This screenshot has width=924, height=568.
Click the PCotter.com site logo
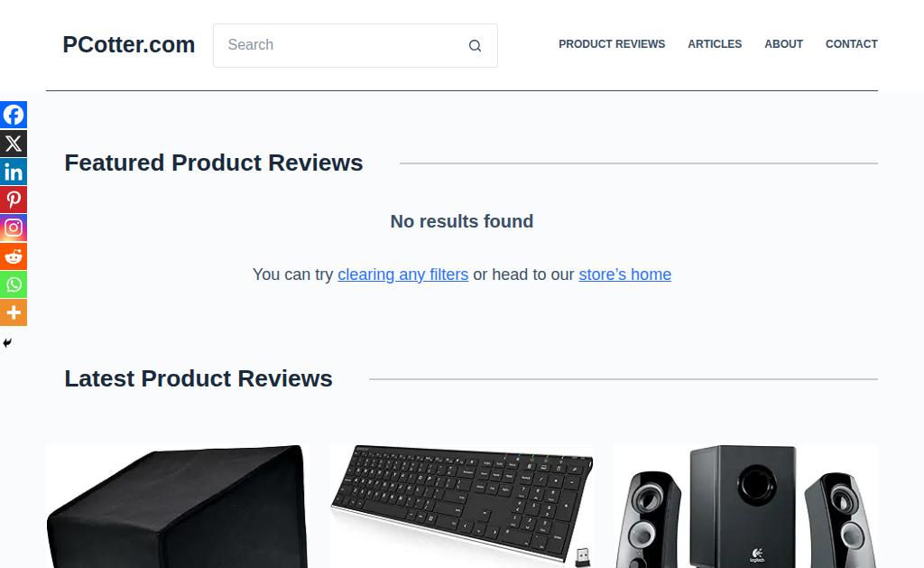click(x=128, y=45)
